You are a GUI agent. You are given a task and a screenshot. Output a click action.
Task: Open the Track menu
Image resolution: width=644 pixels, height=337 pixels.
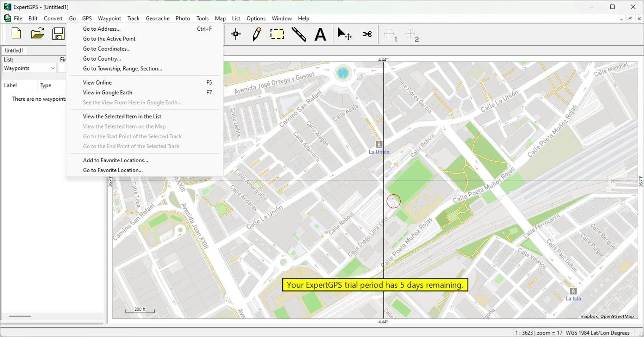134,19
